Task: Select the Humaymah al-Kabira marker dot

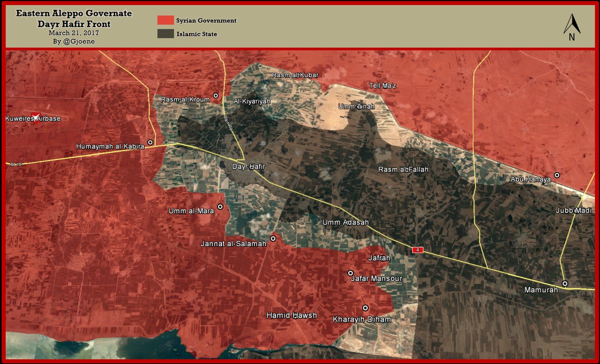Action: point(150,142)
